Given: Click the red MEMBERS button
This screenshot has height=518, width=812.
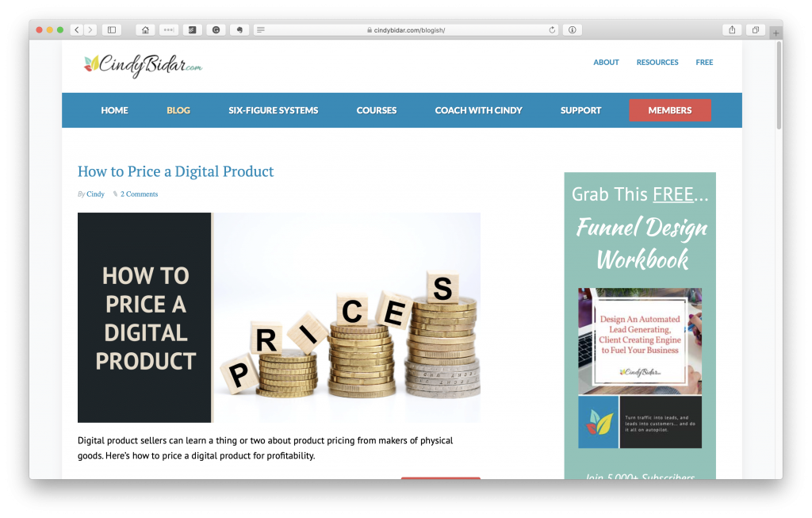Looking at the screenshot, I should (x=669, y=110).
